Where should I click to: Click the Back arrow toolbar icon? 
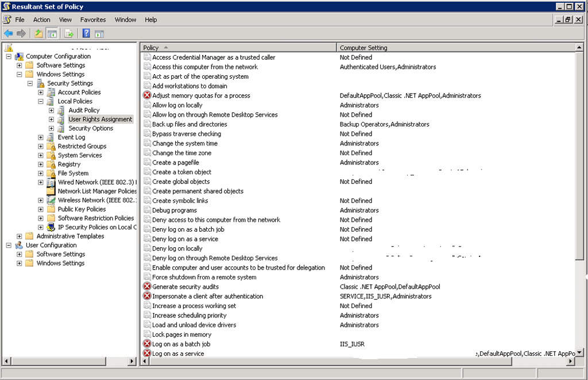click(x=8, y=33)
